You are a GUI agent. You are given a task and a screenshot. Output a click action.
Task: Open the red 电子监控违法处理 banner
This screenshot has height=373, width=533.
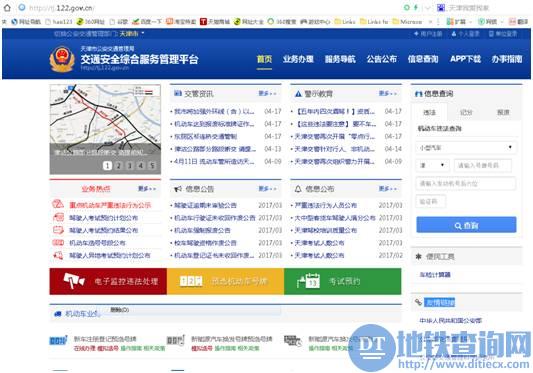click(108, 281)
